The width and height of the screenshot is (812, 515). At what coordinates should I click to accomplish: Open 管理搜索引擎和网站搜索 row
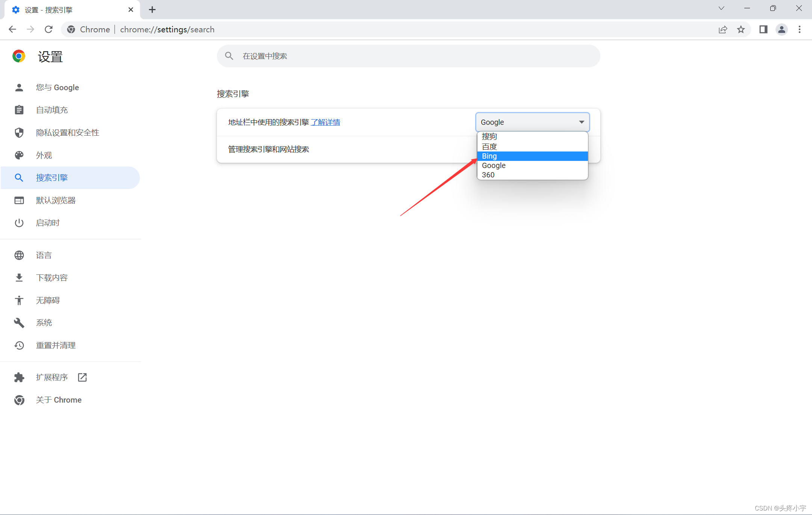(408, 150)
